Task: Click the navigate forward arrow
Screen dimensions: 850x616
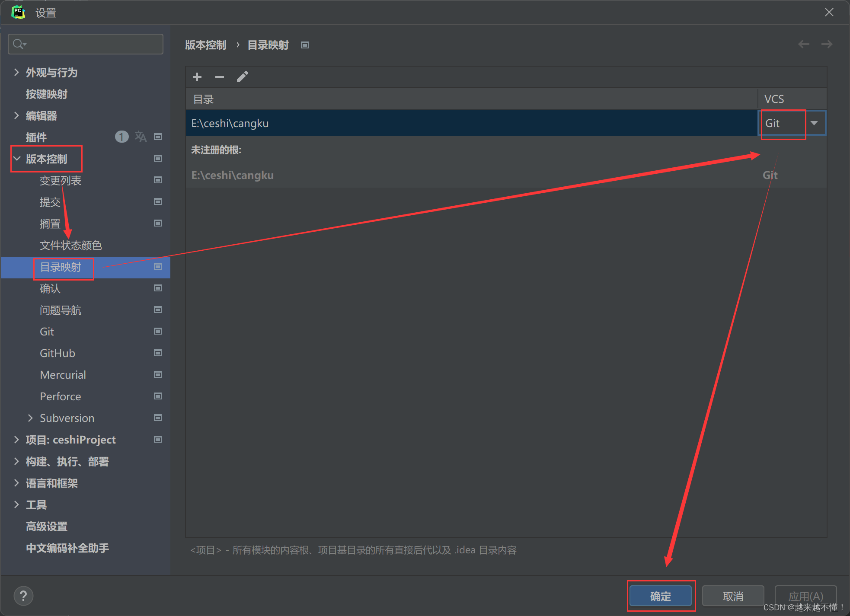Action: pos(827,44)
